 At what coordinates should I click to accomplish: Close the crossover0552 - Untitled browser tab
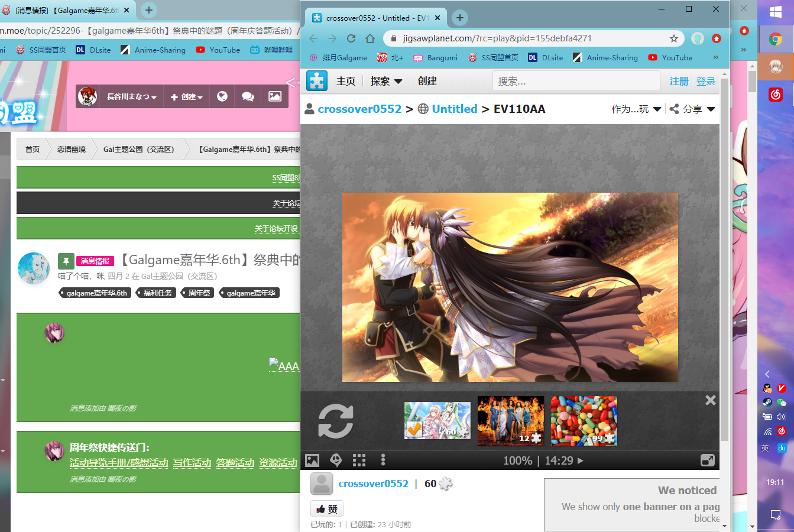(437, 18)
